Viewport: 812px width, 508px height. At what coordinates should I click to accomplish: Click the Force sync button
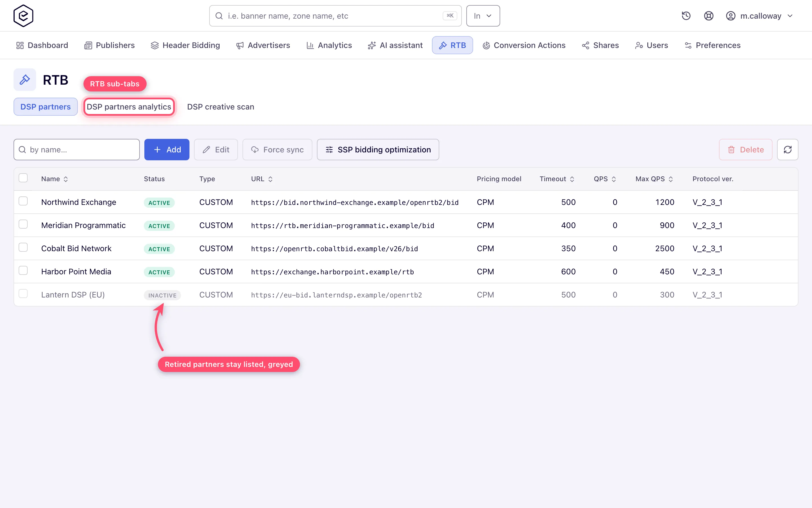click(x=277, y=150)
